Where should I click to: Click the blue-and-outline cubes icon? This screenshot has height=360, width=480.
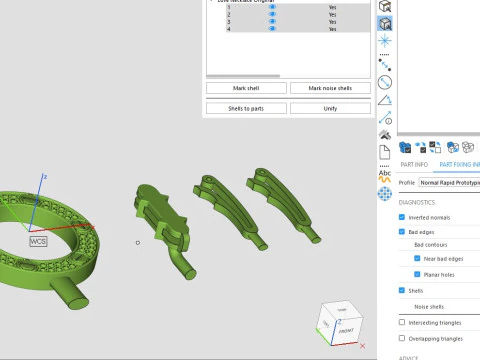click(x=453, y=147)
